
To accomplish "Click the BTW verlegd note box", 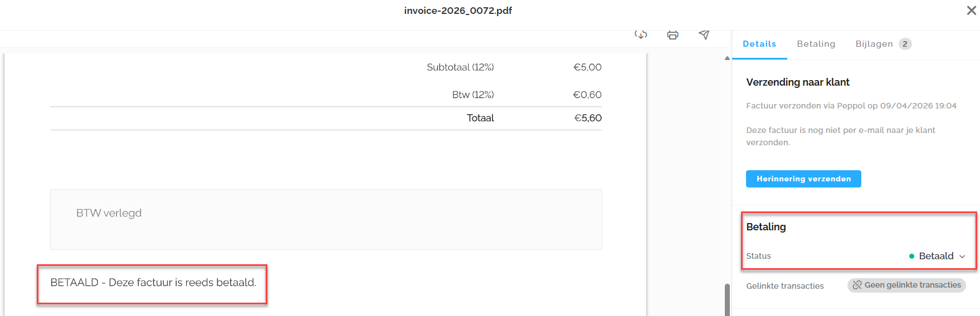I will (326, 219).
